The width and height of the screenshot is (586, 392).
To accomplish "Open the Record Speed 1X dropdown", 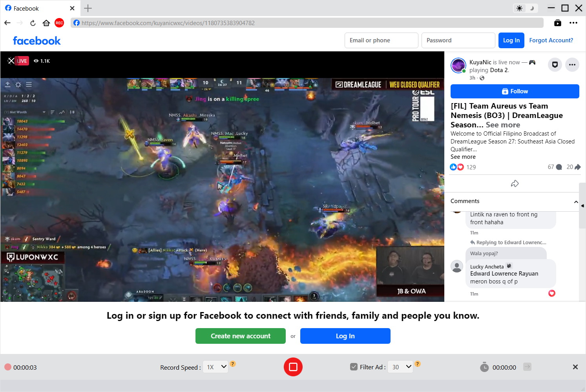I will point(215,367).
